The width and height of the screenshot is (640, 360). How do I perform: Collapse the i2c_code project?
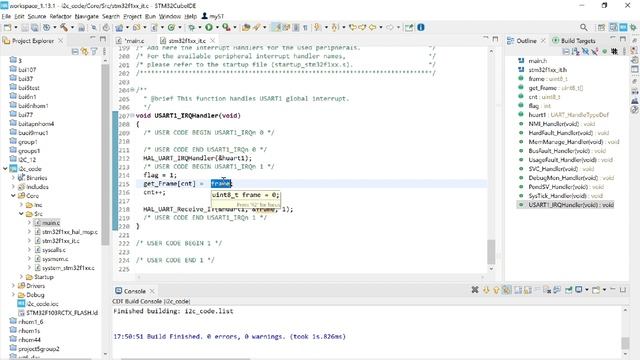pyautogui.click(x=5, y=169)
